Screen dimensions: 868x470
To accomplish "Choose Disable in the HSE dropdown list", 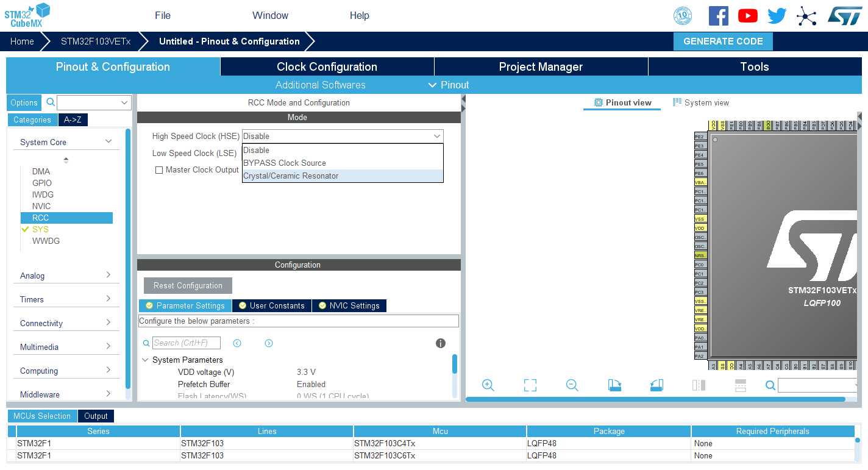I will tap(343, 150).
